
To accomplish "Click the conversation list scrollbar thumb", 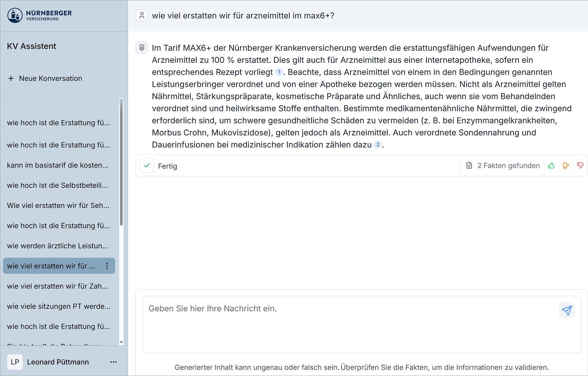I will pos(121,162).
